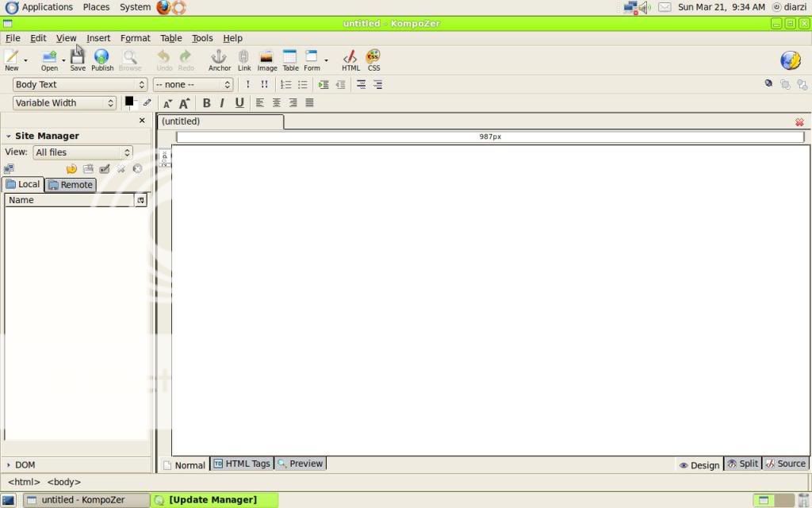812x508 pixels.
Task: Click the single exclamation emphasis icon
Action: [x=247, y=84]
